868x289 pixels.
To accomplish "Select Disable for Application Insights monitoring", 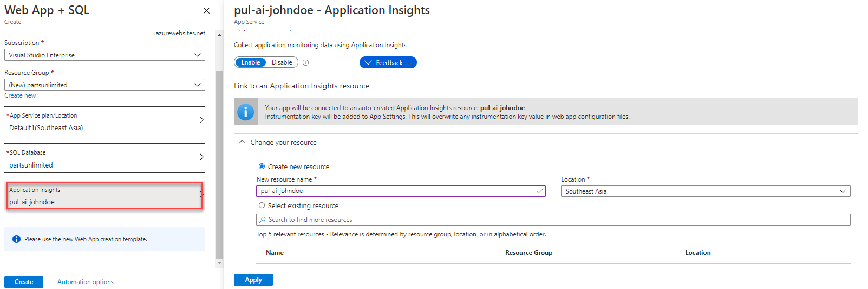I will click(x=282, y=62).
